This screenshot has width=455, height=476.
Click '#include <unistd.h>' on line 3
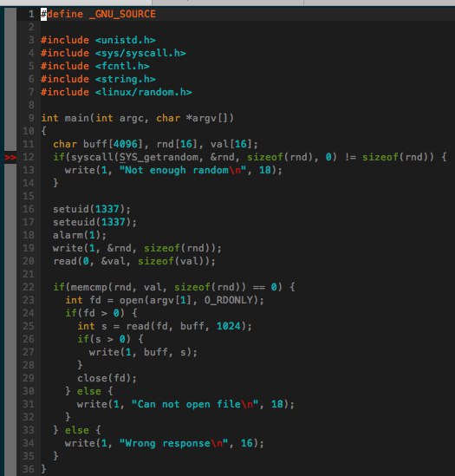click(98, 40)
